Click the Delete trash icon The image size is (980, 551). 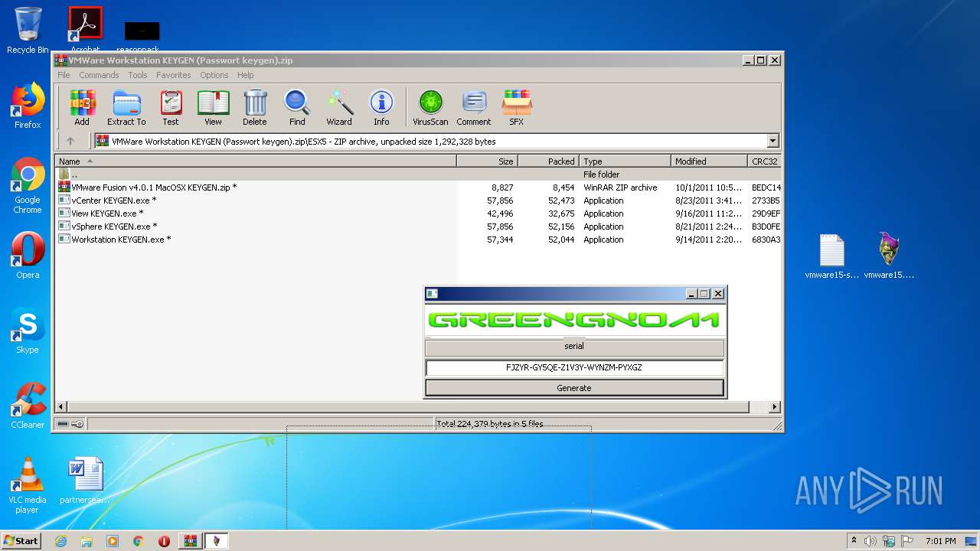(255, 108)
